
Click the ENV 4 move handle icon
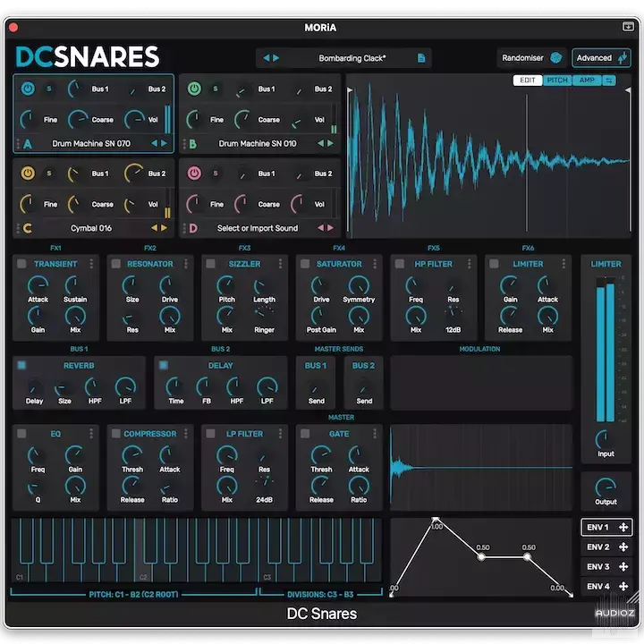pyautogui.click(x=623, y=587)
